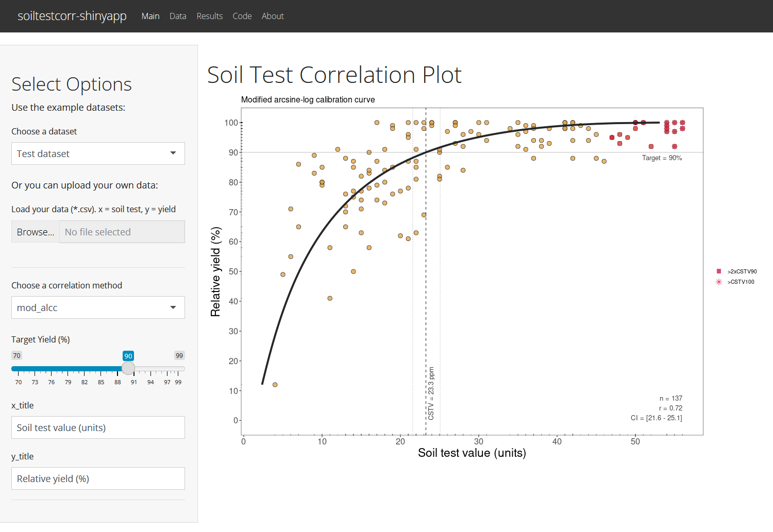Screen dimensions: 773x532
Task: Click the mod_alcc dropdown arrow
Action: 173,307
